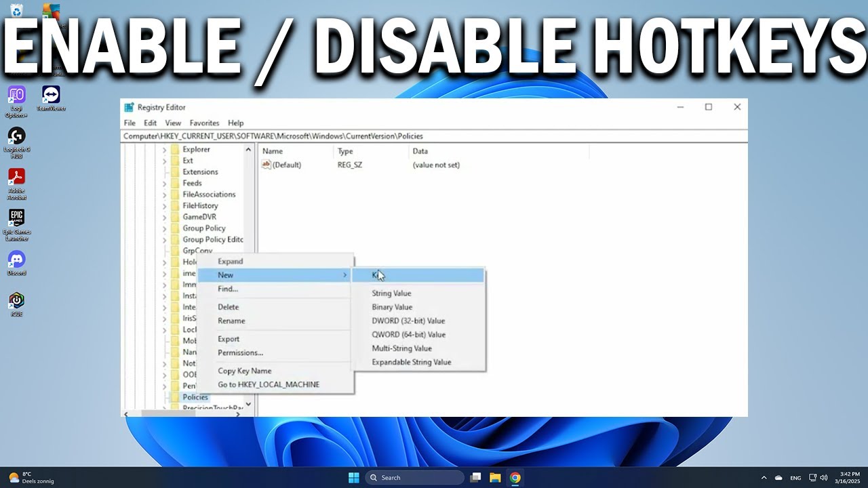Choose Go to HKEY_LOCAL_MACHINE

click(275, 384)
